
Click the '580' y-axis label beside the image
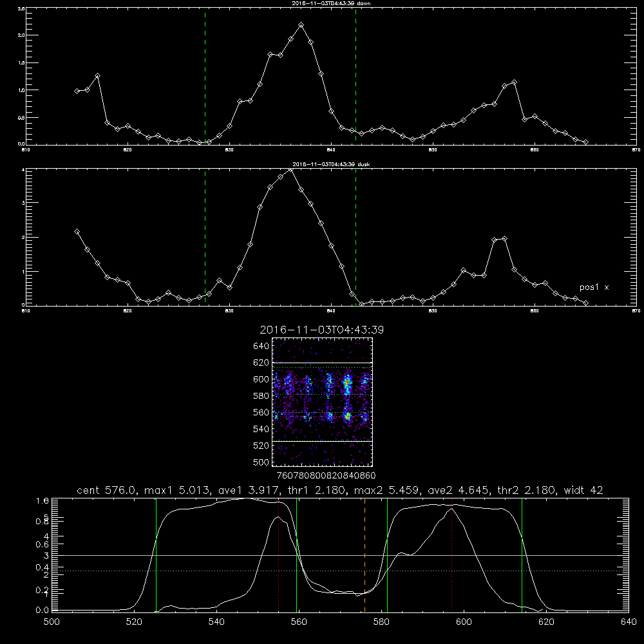[x=261, y=396]
